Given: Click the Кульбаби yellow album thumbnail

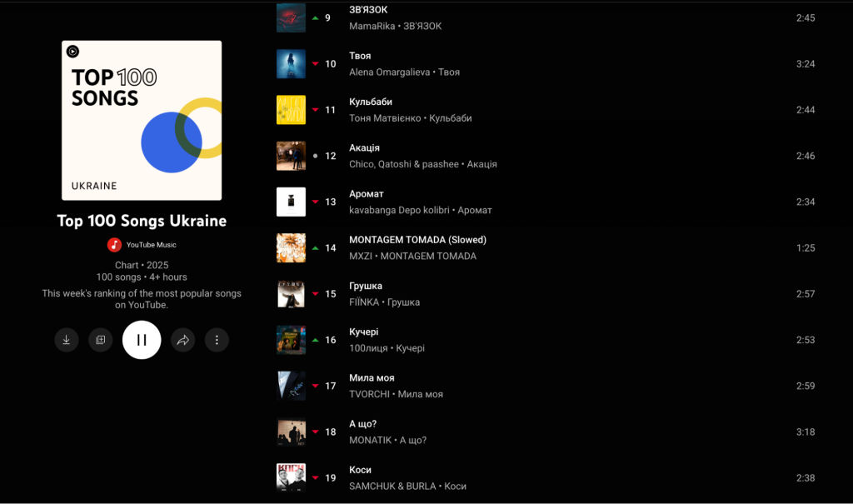Looking at the screenshot, I should point(291,110).
